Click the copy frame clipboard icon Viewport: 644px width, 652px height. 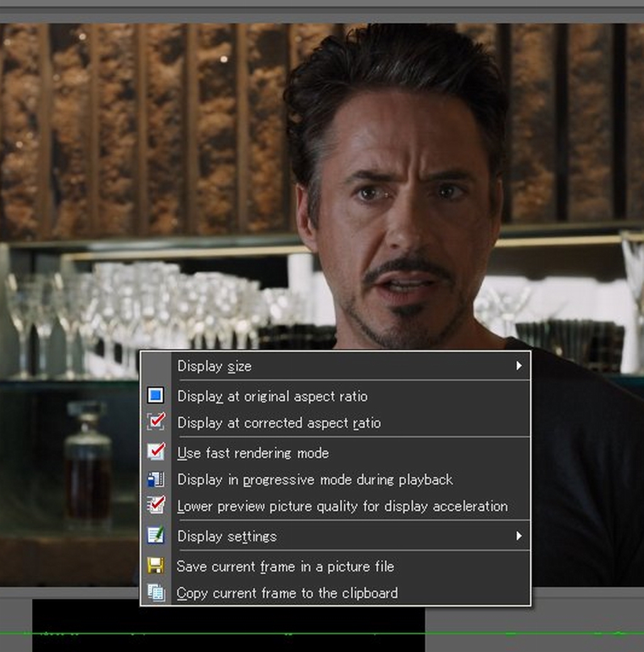click(x=156, y=592)
